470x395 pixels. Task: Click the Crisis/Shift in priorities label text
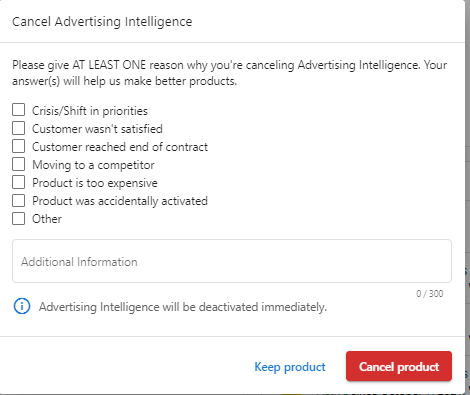[90, 111]
